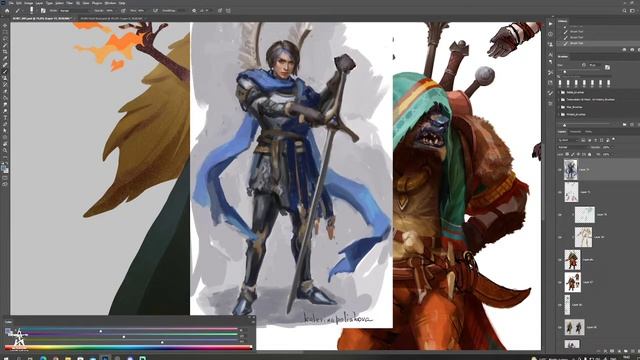Filter layers by pixel layer icon

[583, 140]
